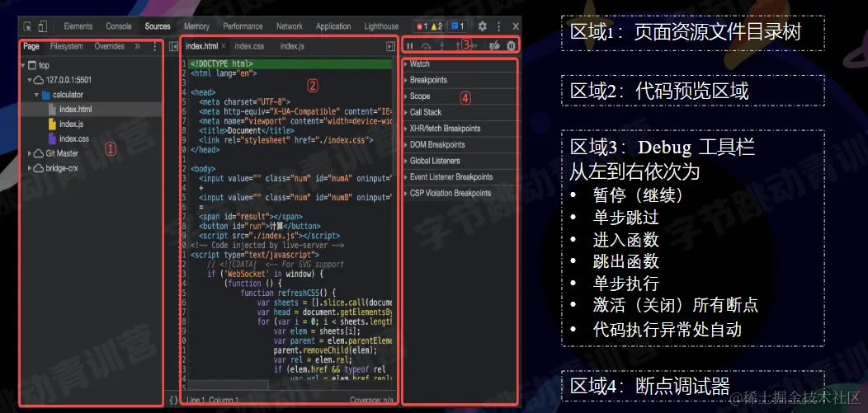868x413 pixels.
Task: Click the blue issues count badge
Action: pos(457,26)
